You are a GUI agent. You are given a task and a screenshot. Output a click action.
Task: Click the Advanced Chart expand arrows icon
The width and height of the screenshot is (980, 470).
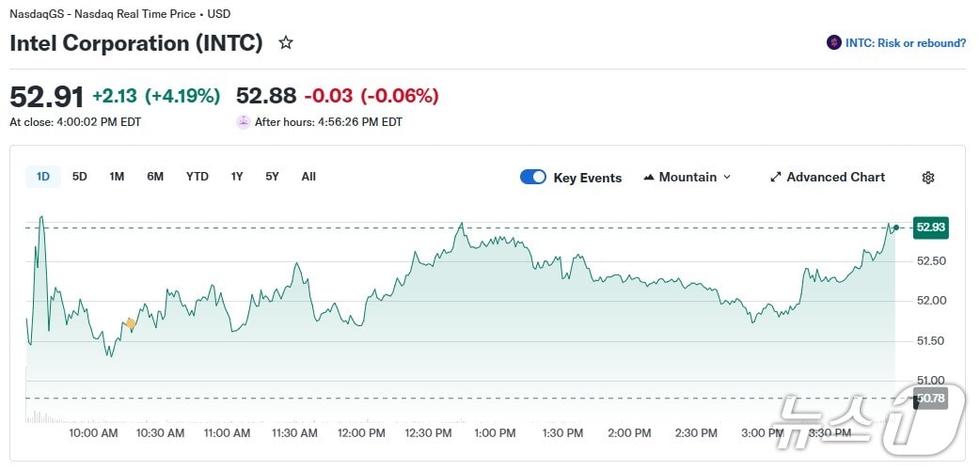pos(776,178)
